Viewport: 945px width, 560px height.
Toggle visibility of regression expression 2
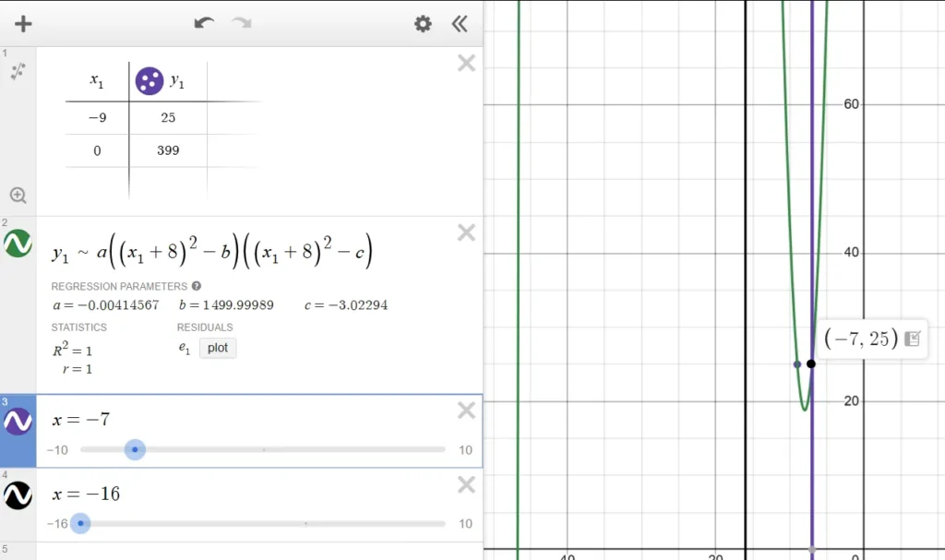(x=18, y=244)
